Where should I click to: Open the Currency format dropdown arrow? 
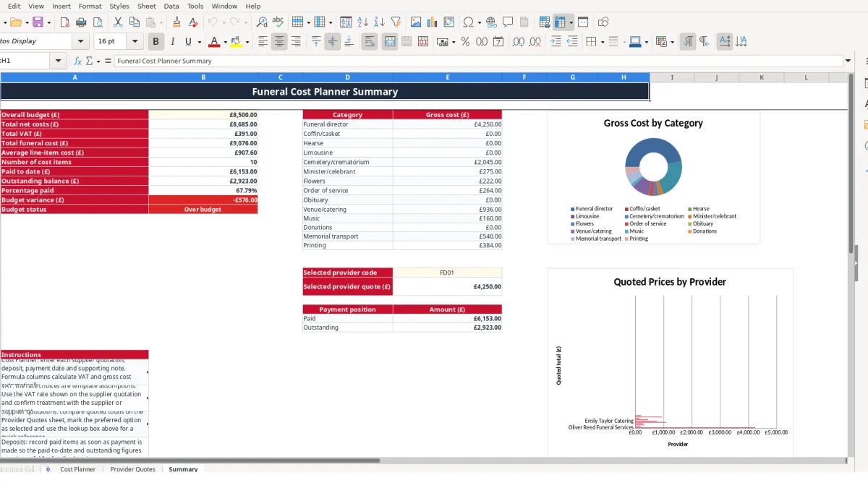[x=454, y=42]
